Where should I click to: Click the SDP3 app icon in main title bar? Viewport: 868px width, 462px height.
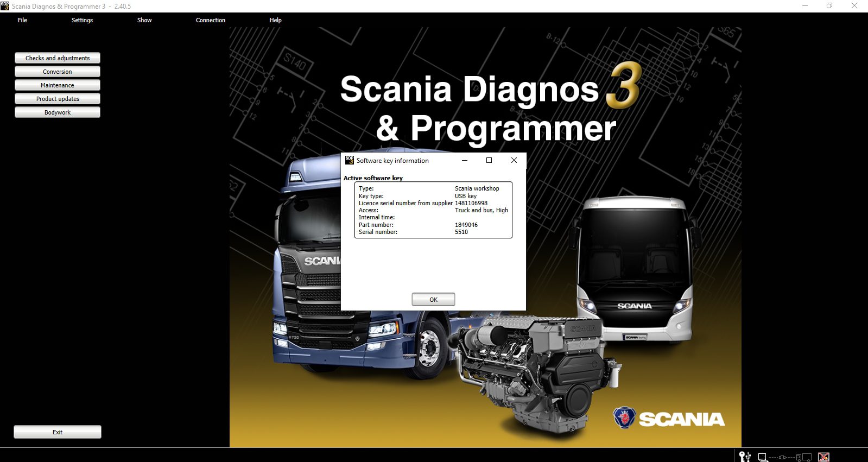point(5,6)
